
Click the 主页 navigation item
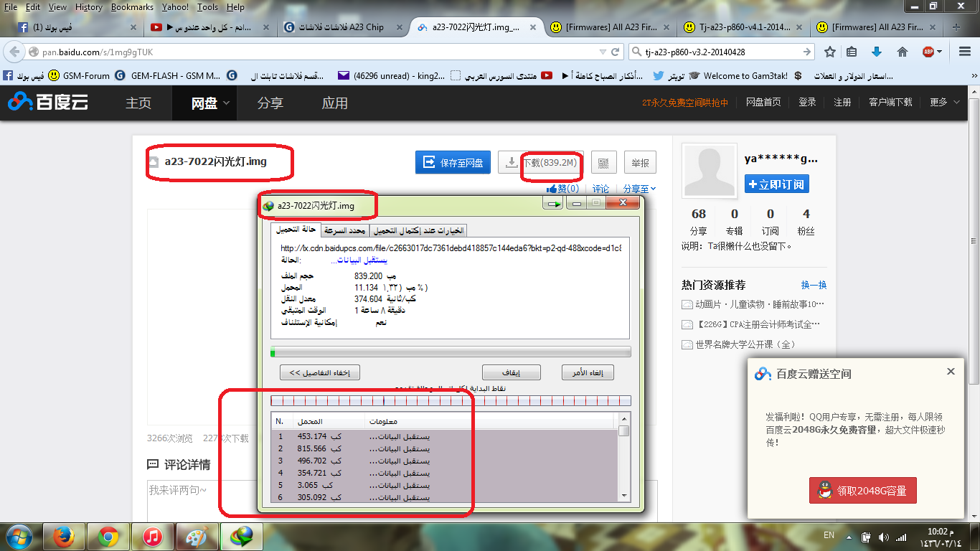[x=138, y=103]
